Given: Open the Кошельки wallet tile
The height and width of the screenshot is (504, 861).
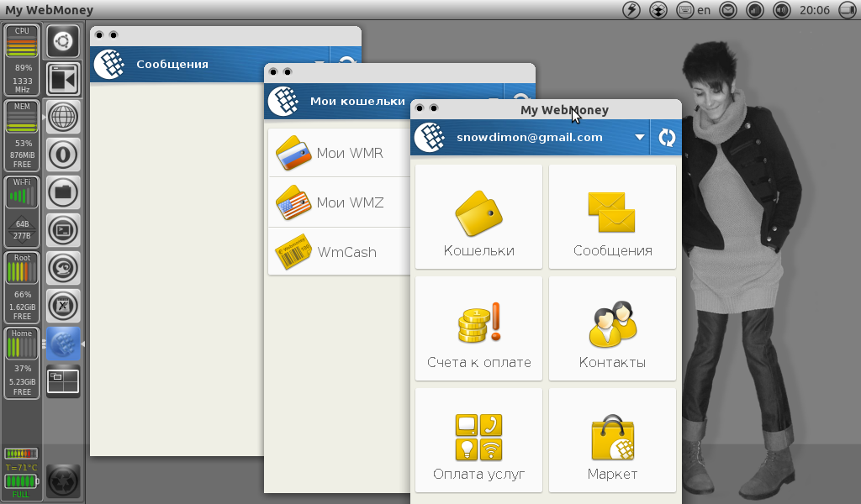Looking at the screenshot, I should tap(478, 217).
